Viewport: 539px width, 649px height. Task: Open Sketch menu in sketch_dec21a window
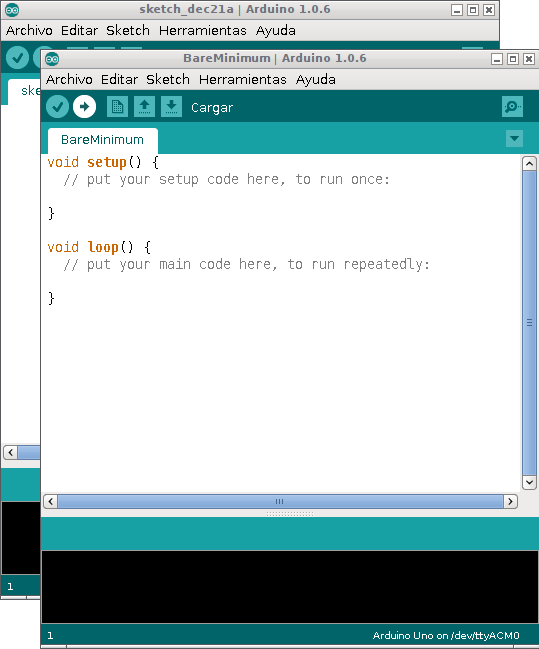(x=128, y=31)
